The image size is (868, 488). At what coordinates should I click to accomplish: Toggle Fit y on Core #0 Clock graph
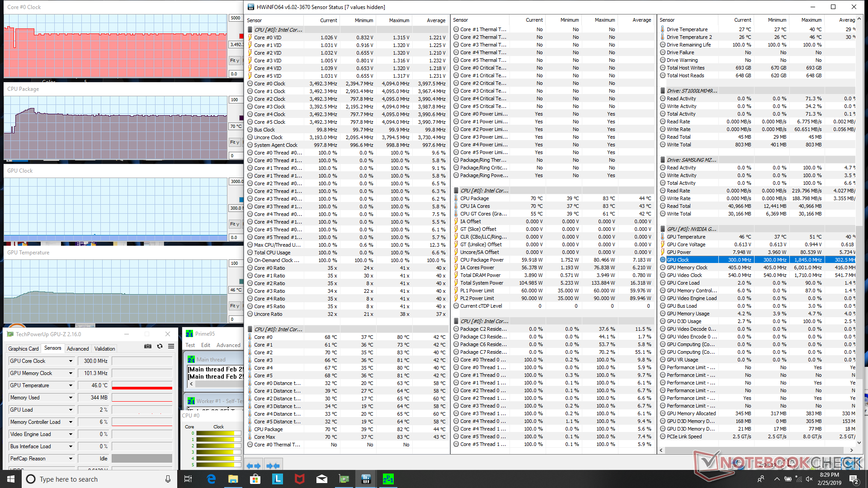tap(234, 60)
